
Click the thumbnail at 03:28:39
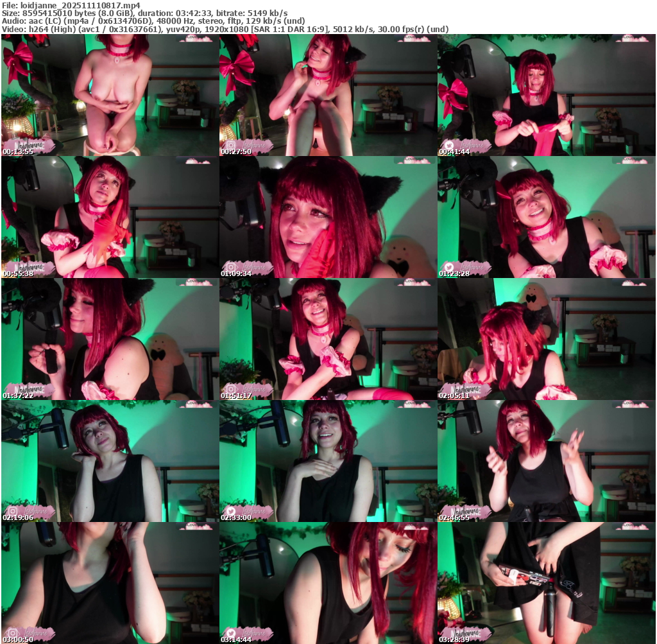547,583
